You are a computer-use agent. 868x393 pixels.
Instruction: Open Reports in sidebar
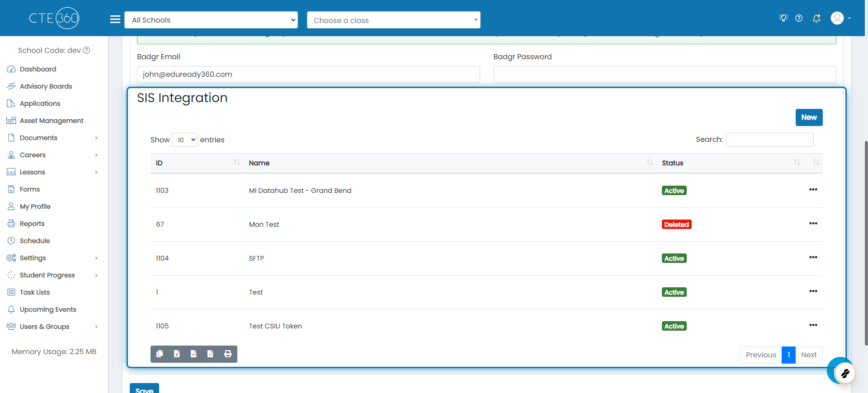coord(32,224)
